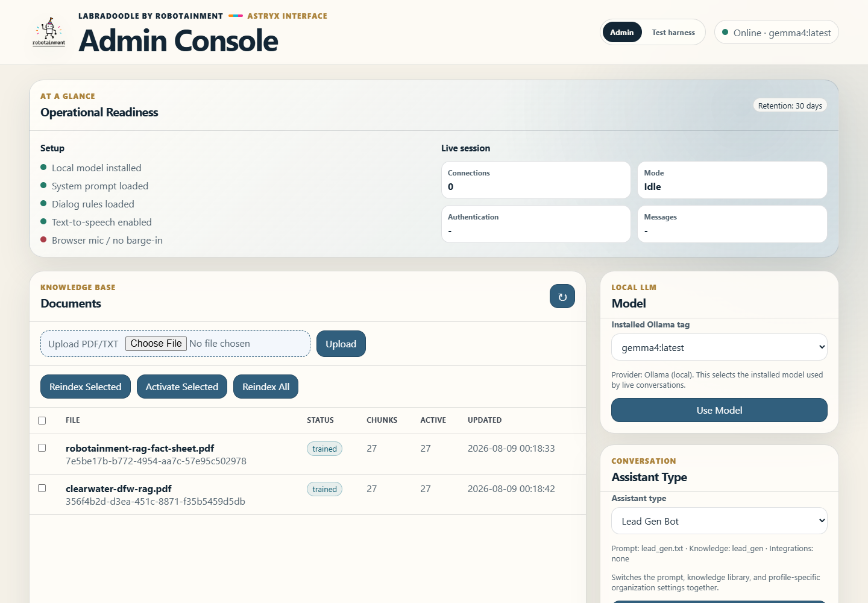Click the UPDATED column header
This screenshot has width=868, height=603.
coord(485,420)
